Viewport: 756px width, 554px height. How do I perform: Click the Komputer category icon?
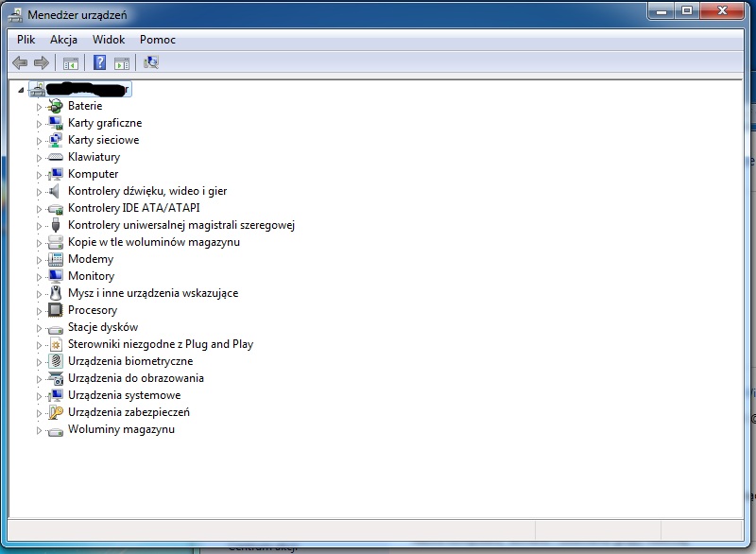(56, 174)
